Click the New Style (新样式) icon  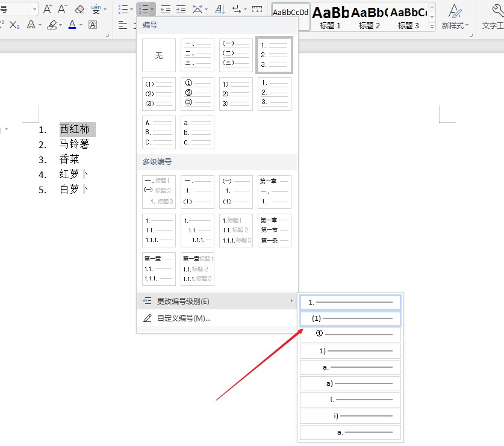coord(455,16)
